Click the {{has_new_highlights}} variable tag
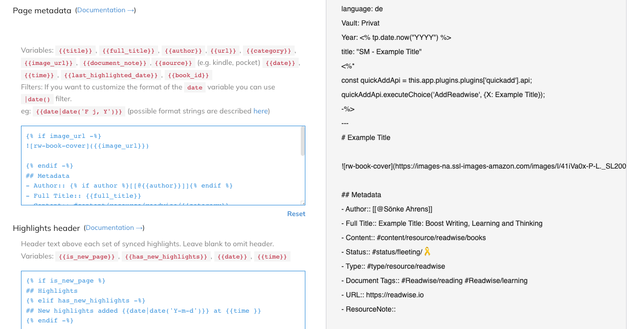 (166, 256)
